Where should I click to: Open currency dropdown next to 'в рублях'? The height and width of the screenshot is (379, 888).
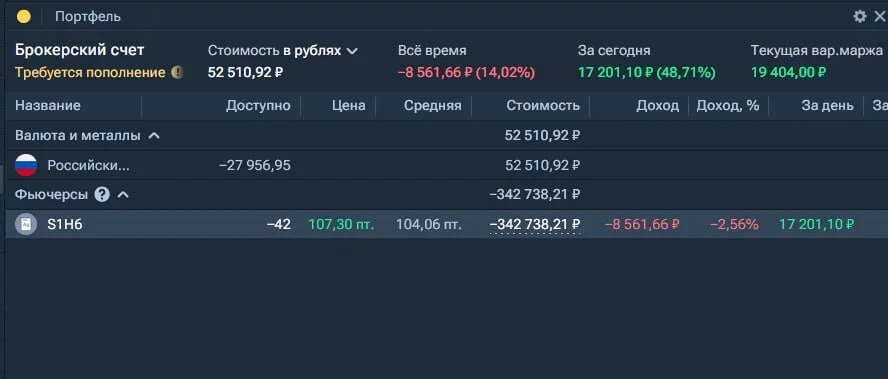click(352, 51)
